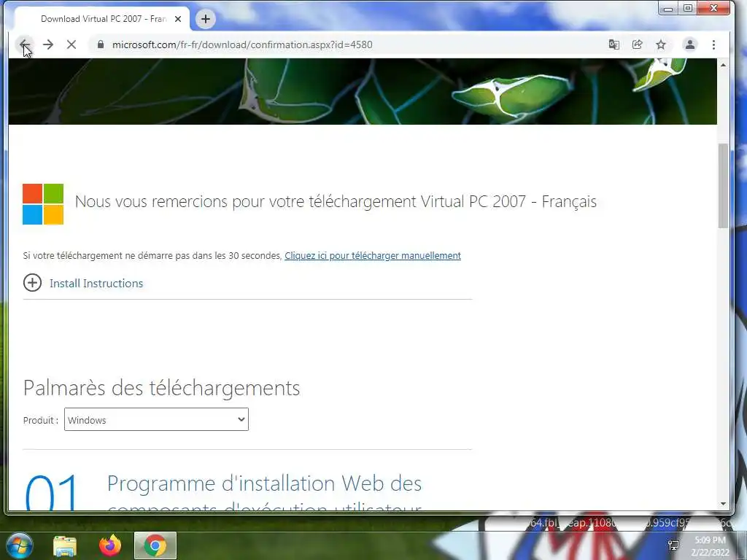The image size is (747, 560).
Task: Open File Explorer from taskbar
Action: [x=65, y=545]
